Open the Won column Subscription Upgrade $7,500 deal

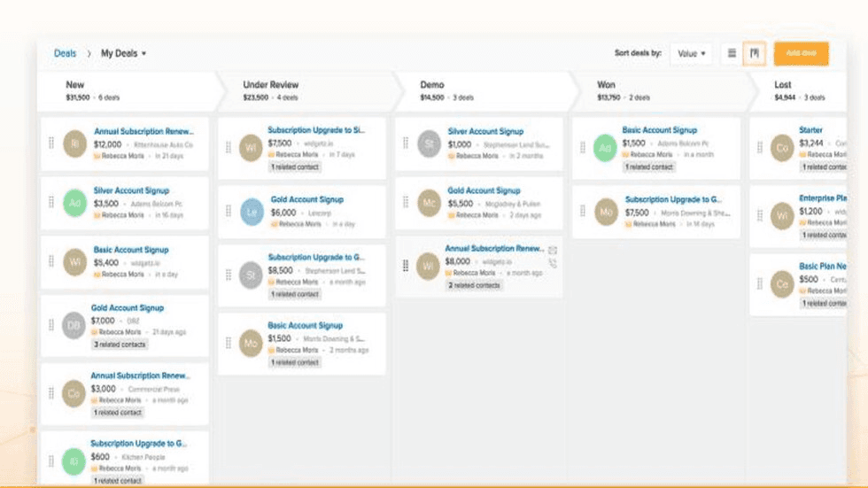click(673, 199)
